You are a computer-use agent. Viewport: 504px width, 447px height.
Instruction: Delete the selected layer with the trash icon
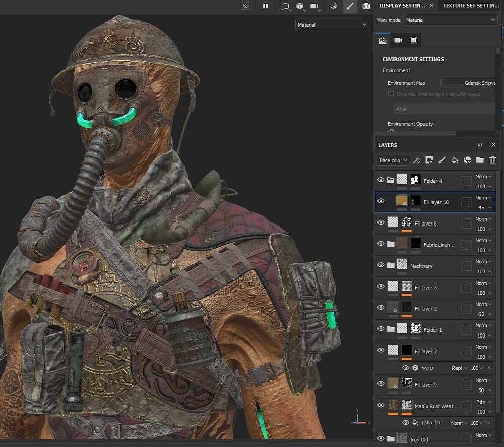click(492, 160)
